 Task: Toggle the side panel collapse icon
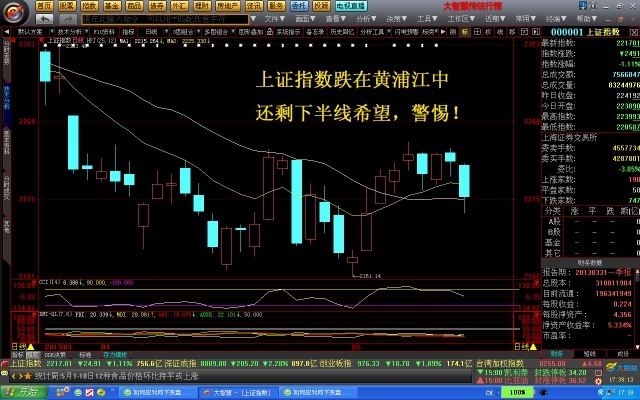(536, 32)
